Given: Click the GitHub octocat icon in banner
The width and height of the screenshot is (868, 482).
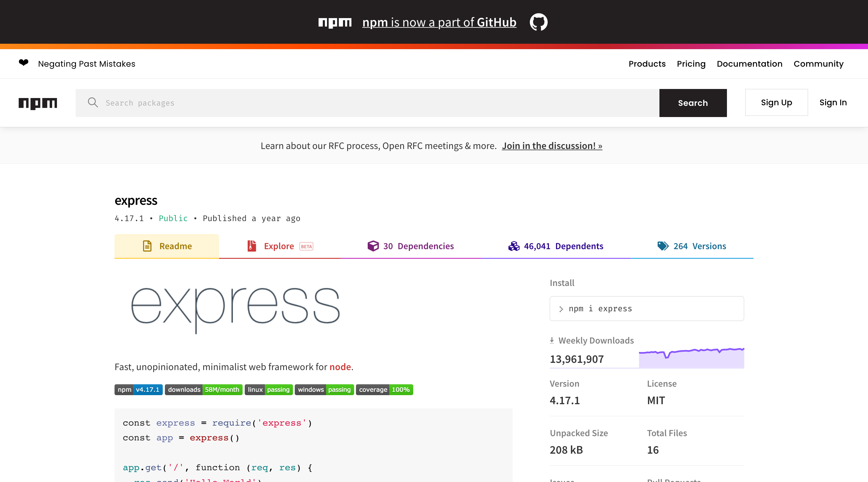Looking at the screenshot, I should [x=539, y=22].
